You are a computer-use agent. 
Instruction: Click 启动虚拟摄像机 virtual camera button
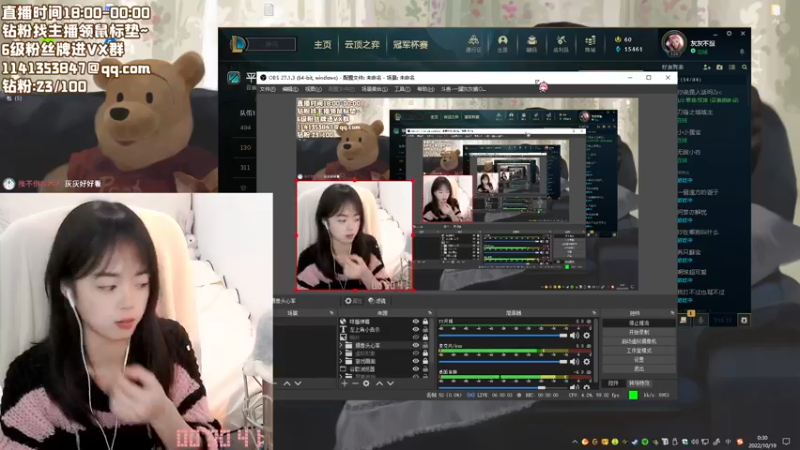click(639, 341)
